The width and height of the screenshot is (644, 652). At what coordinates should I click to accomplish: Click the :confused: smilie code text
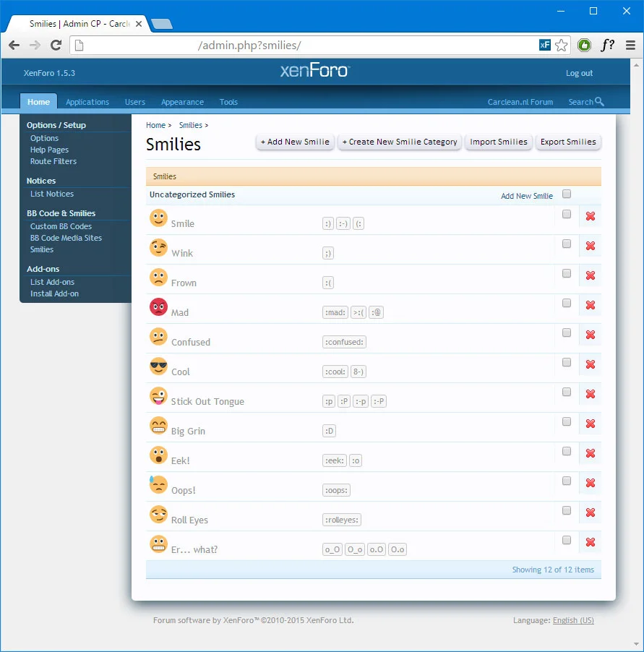pyautogui.click(x=344, y=342)
